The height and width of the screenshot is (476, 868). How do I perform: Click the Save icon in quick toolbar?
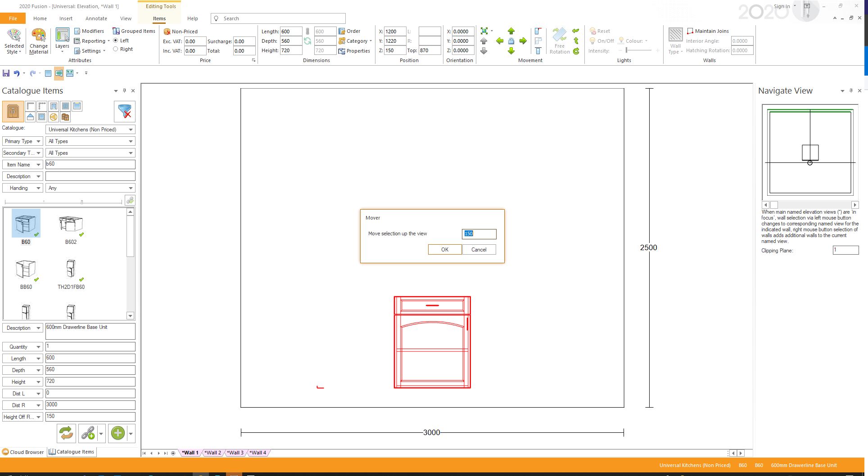tap(6, 73)
